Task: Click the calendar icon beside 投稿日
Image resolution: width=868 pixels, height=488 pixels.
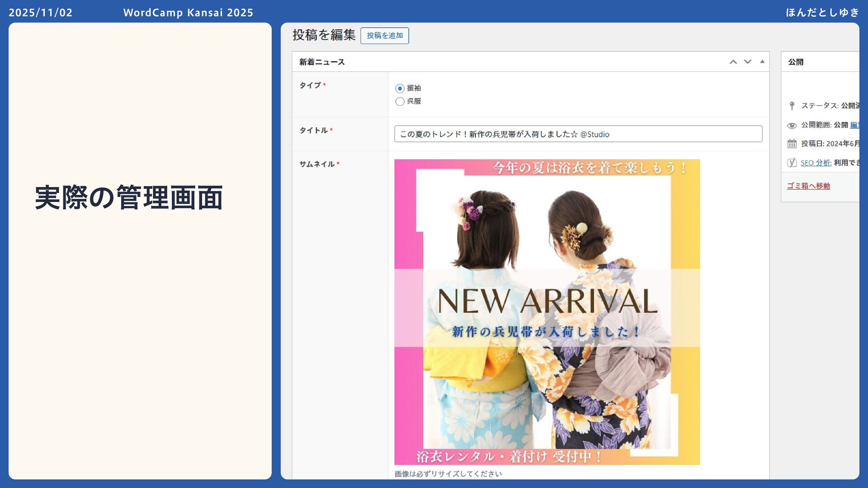Action: point(792,144)
